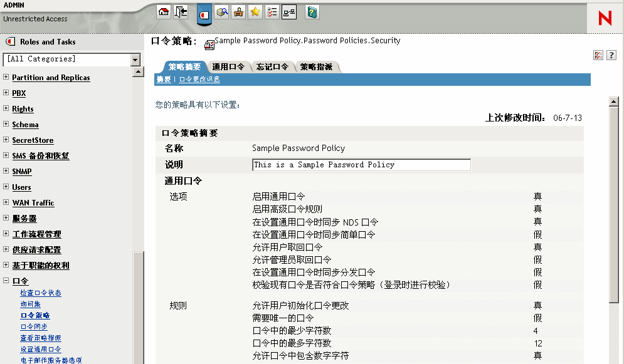Switch to the 策略摘要 tab
Viewport: 624px width, 364px height.
click(x=184, y=67)
